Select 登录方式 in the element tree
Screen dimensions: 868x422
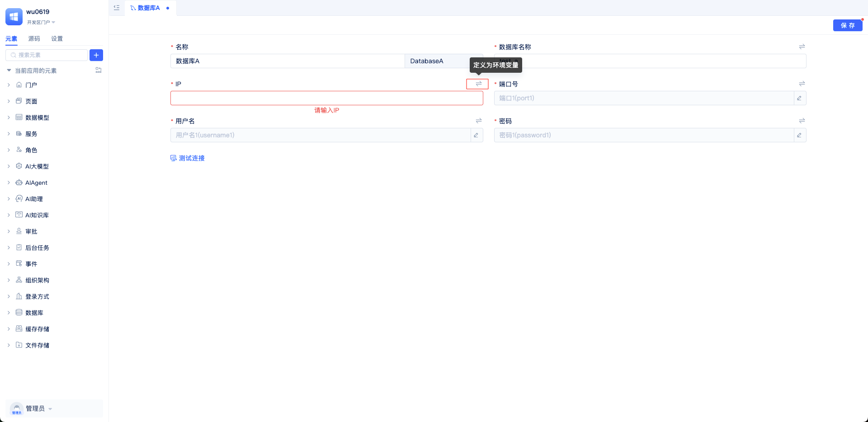click(x=37, y=296)
